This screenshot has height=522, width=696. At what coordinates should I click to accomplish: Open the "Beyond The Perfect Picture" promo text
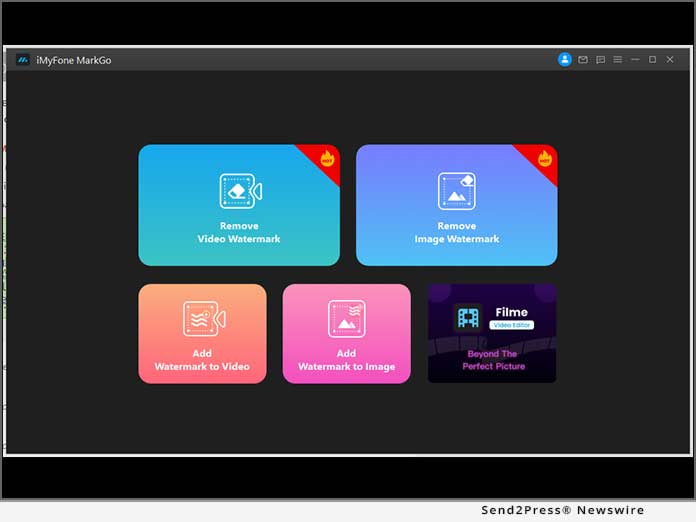(x=490, y=360)
